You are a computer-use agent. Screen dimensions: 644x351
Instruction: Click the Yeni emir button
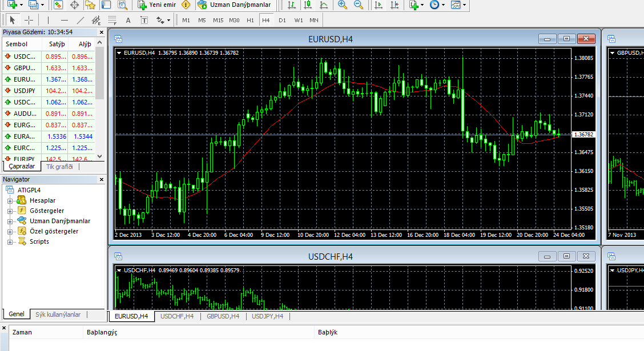pos(156,5)
